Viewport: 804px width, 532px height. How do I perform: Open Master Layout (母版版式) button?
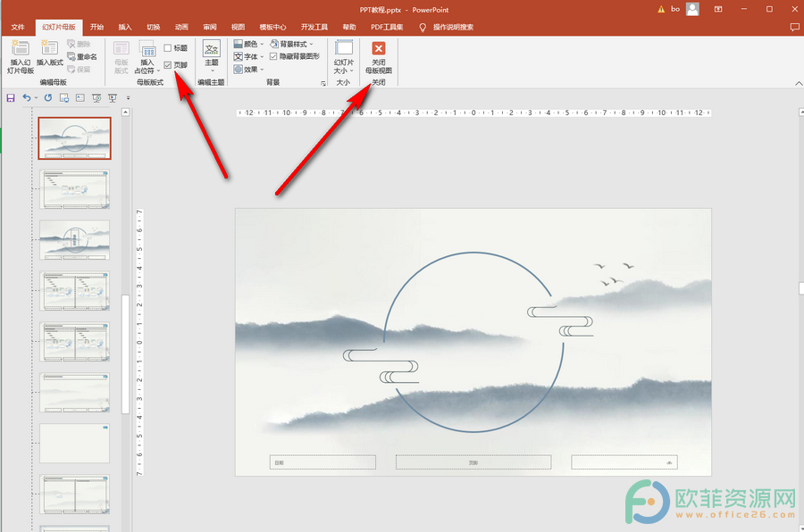[x=121, y=57]
